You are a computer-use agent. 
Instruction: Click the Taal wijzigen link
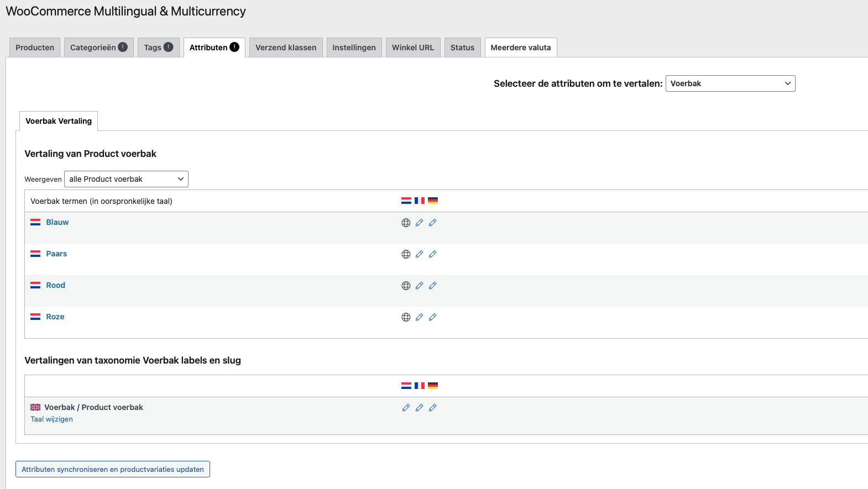coord(51,419)
